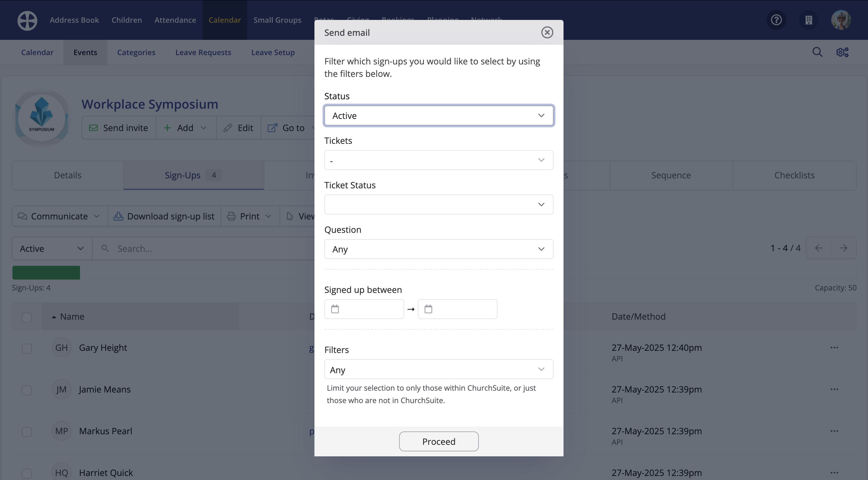
Task: Open Gary Height's sign-up entry
Action: click(103, 348)
